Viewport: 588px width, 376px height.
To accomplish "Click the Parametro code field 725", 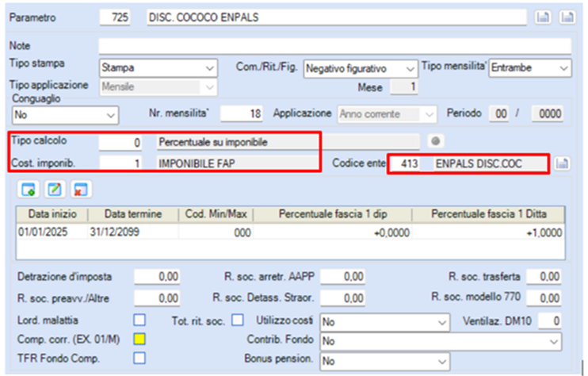I will [115, 17].
